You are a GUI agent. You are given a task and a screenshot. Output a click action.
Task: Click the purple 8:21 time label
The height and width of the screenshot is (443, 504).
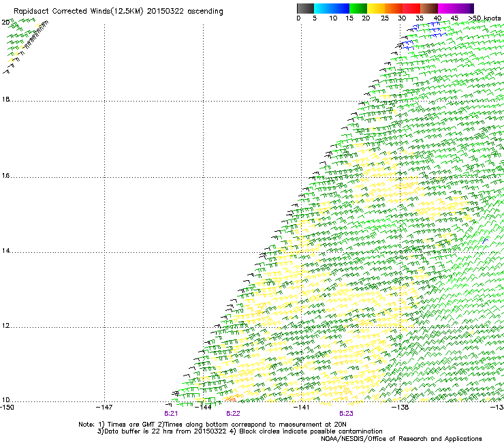tap(171, 414)
